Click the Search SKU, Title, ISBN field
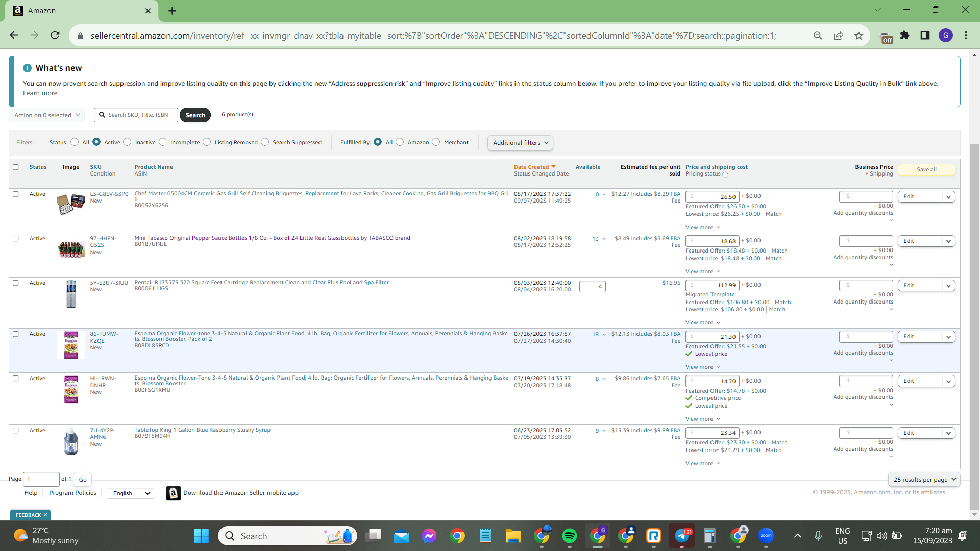The width and height of the screenshot is (980, 551). [136, 115]
